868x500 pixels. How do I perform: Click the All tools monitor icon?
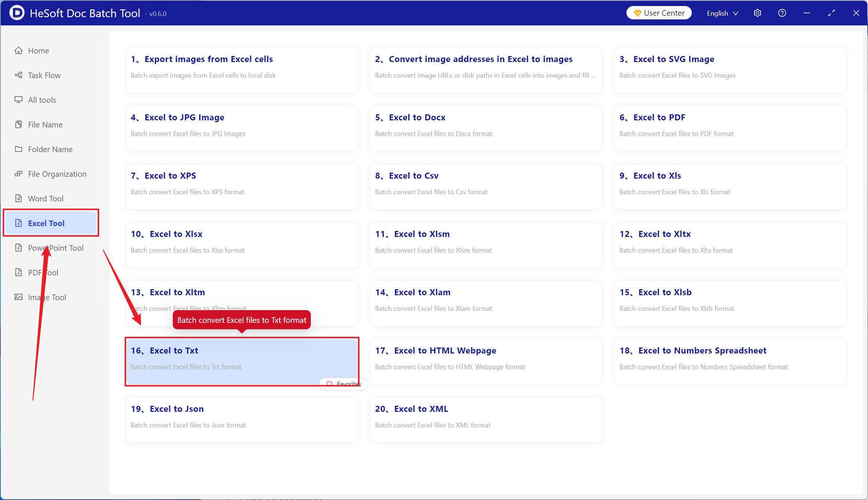[x=18, y=100]
